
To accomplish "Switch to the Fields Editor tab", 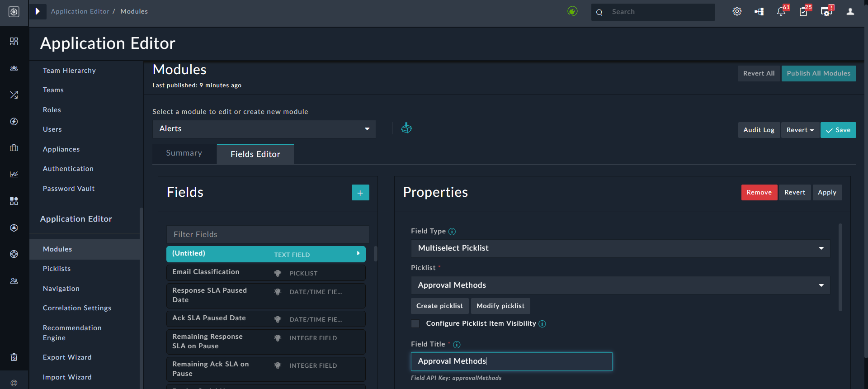I will (x=255, y=154).
